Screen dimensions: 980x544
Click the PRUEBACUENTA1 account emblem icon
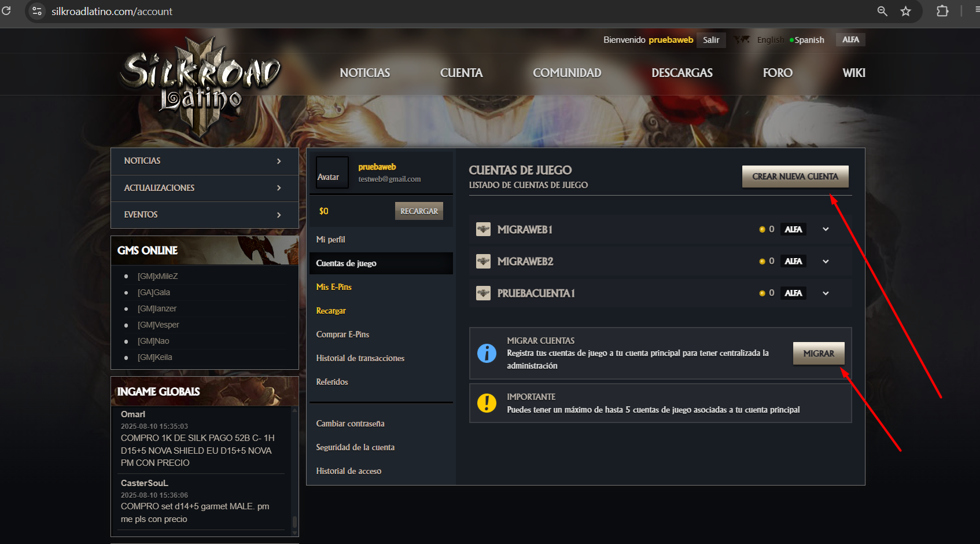click(x=483, y=293)
